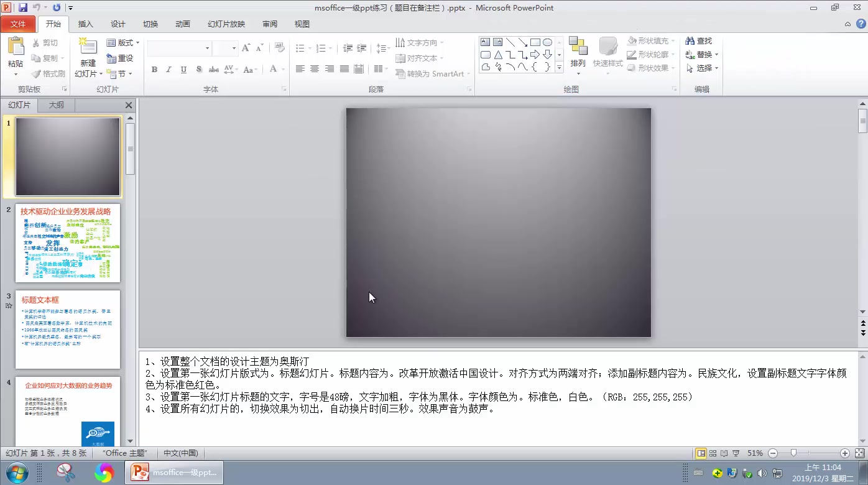Select slide 2 thumbnail 技术驱动企业业务发展战略
The image size is (868, 485).
click(68, 243)
